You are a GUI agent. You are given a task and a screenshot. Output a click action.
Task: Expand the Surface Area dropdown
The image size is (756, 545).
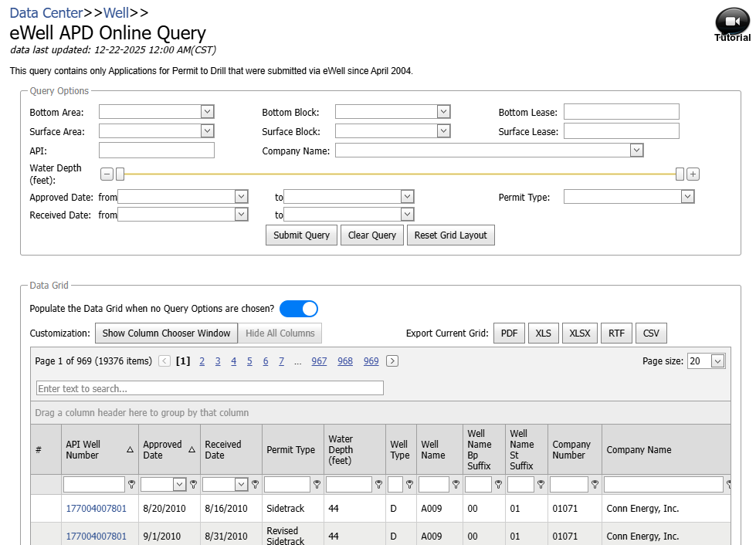coord(207,131)
